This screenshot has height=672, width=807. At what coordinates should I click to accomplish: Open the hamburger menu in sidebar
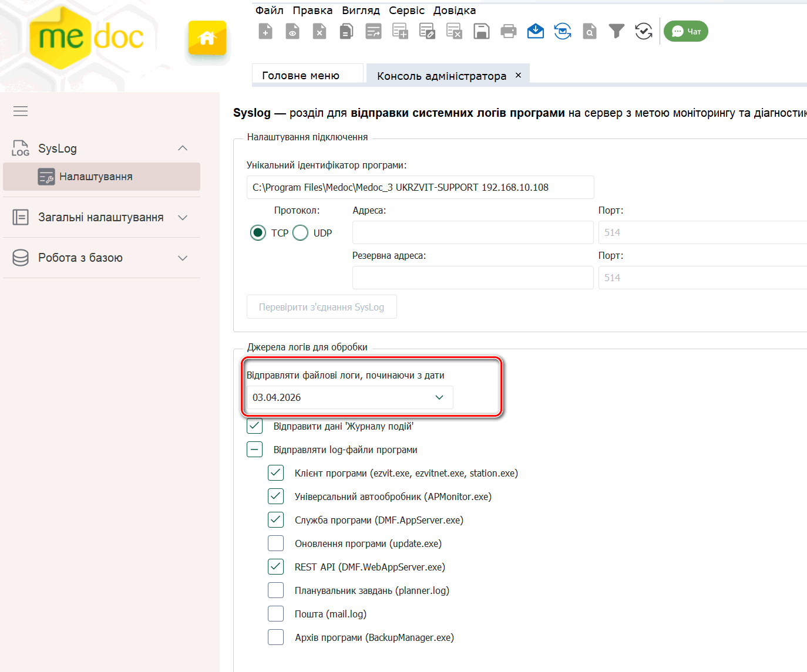[x=21, y=111]
